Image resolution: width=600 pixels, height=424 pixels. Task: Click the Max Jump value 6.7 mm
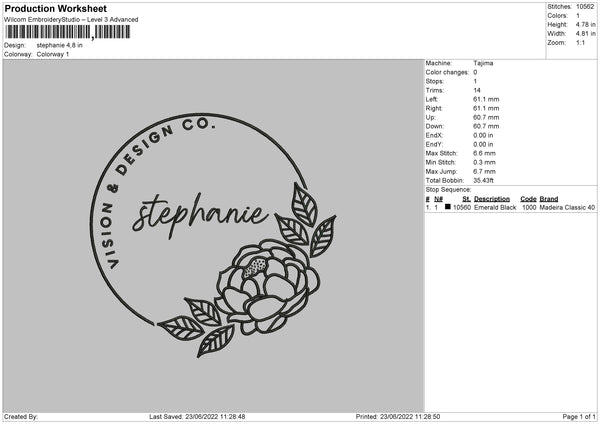484,172
